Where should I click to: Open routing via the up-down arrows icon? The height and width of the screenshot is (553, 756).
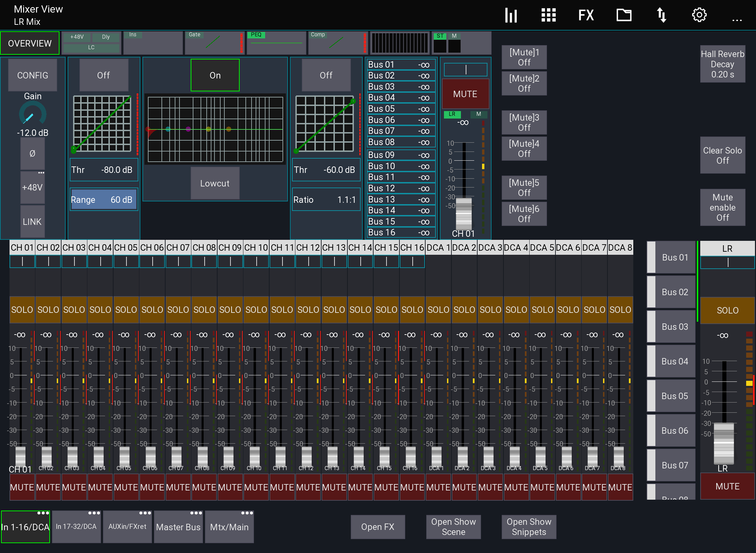coord(661,15)
